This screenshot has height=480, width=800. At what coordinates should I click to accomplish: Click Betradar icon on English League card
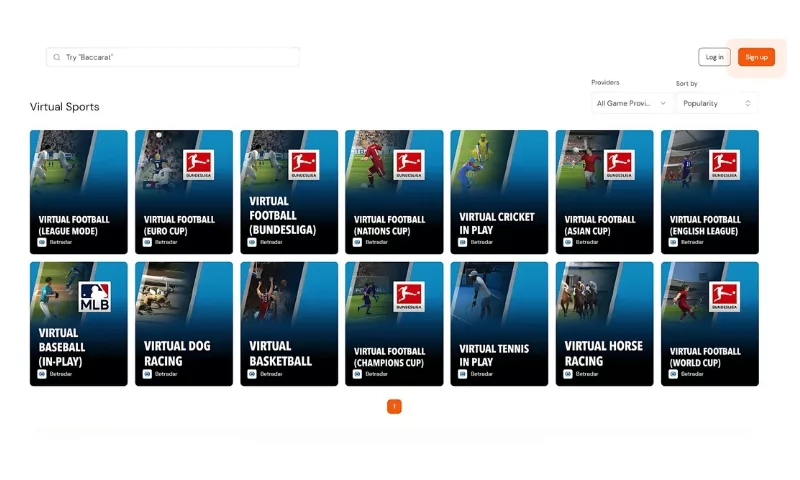[x=673, y=242]
